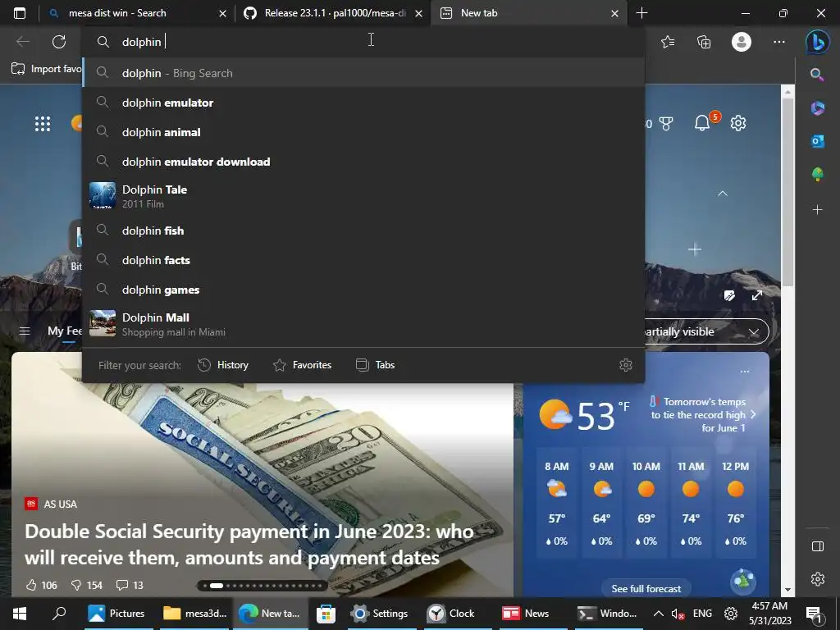Open Pictures from the taskbar

click(x=116, y=614)
